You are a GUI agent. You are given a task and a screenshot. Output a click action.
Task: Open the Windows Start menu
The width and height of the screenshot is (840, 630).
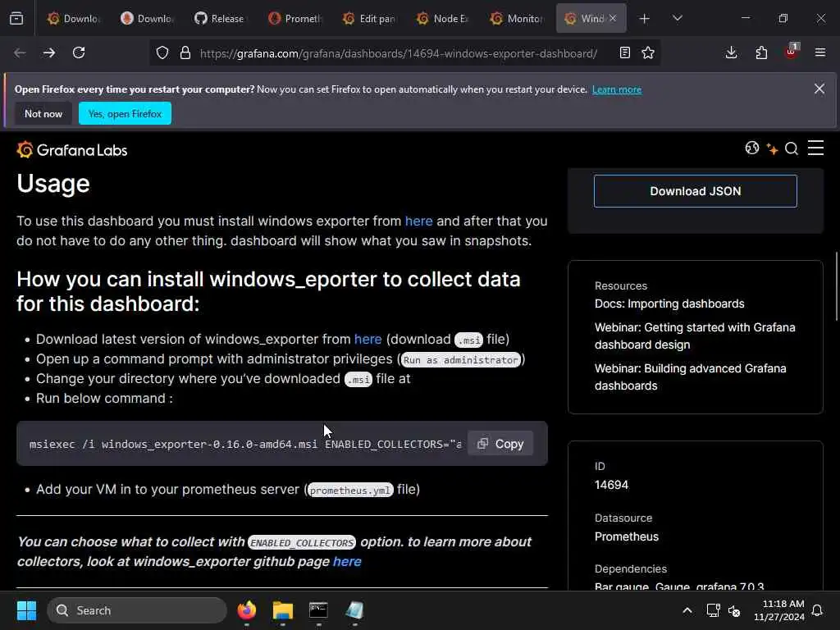tap(26, 610)
